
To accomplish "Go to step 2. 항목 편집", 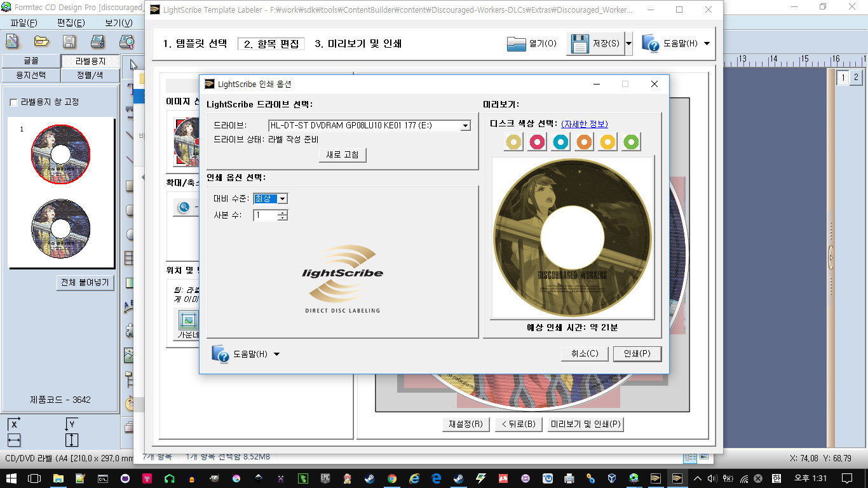I will [x=271, y=44].
